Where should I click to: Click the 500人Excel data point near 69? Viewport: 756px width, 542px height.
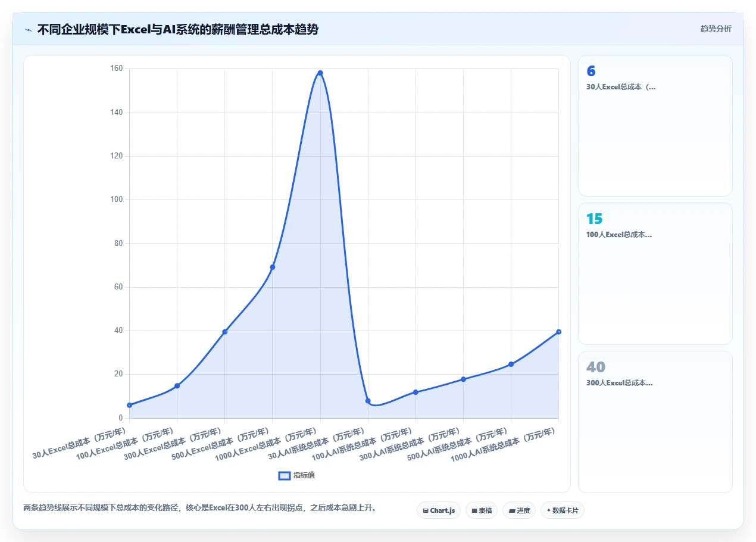pyautogui.click(x=273, y=267)
